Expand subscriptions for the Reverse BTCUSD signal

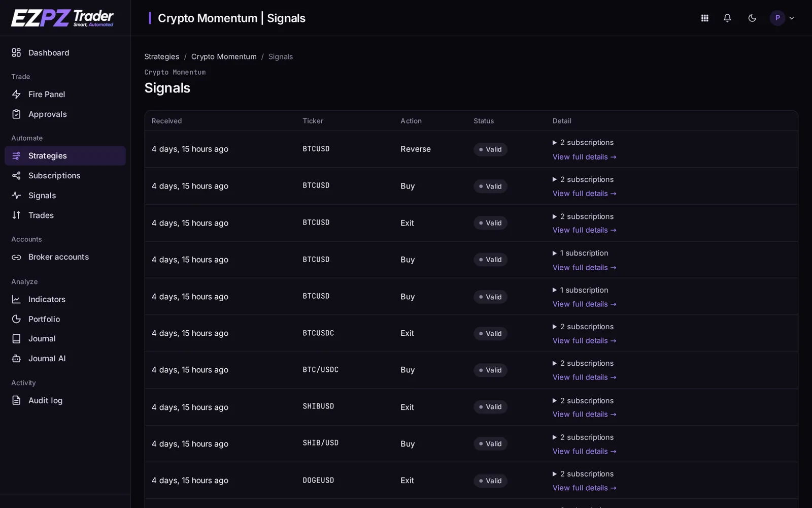[583, 143]
